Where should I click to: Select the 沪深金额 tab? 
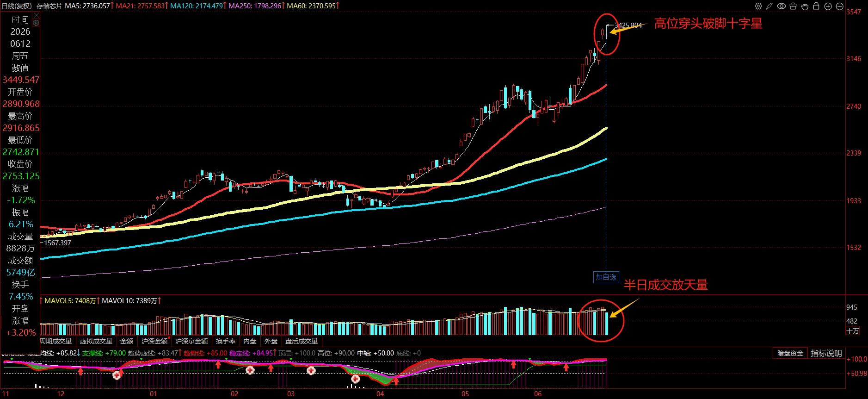click(x=154, y=341)
